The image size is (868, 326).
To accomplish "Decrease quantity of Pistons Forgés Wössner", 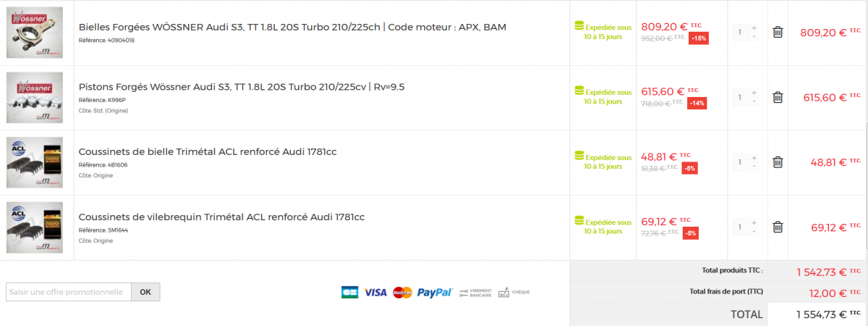I will (x=754, y=101).
